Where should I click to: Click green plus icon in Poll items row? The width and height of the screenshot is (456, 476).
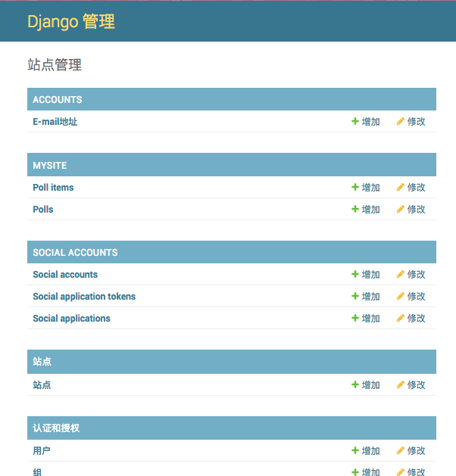click(354, 187)
